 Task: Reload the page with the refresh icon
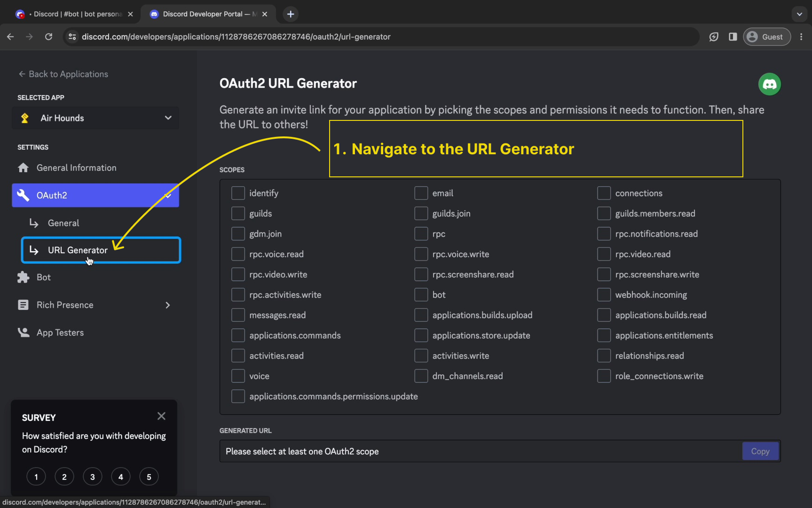click(x=48, y=37)
